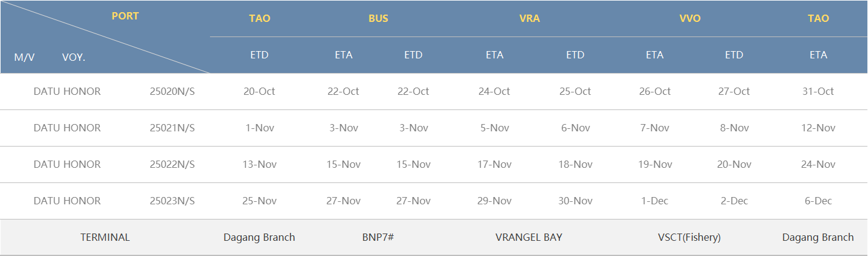Viewport: 868px width, 256px height.
Task: Click the VRA port column header
Action: point(530,18)
